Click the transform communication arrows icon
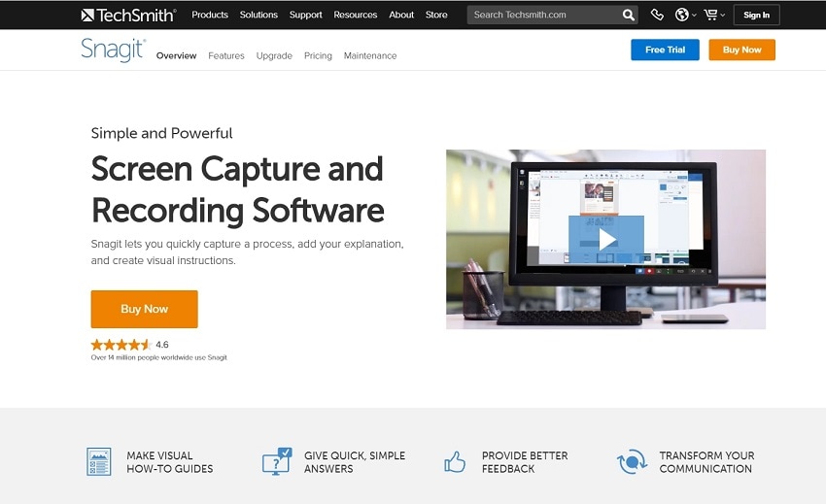The image size is (826, 504). point(633,461)
